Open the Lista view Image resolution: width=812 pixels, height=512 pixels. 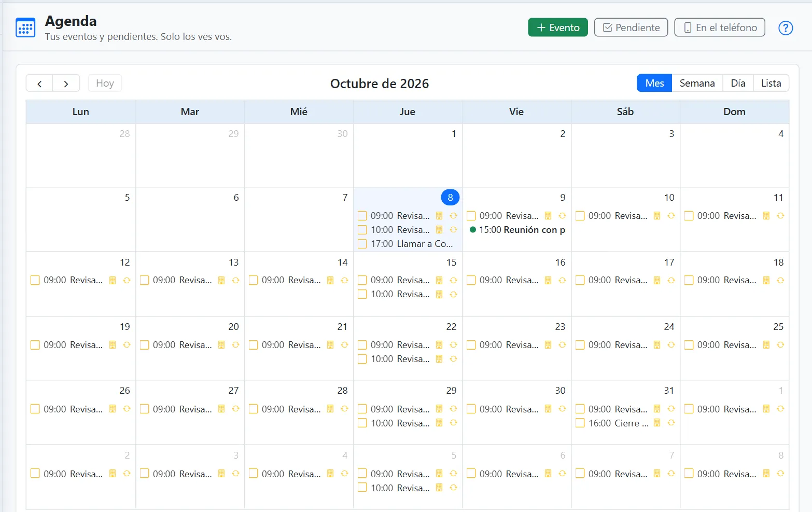771,83
